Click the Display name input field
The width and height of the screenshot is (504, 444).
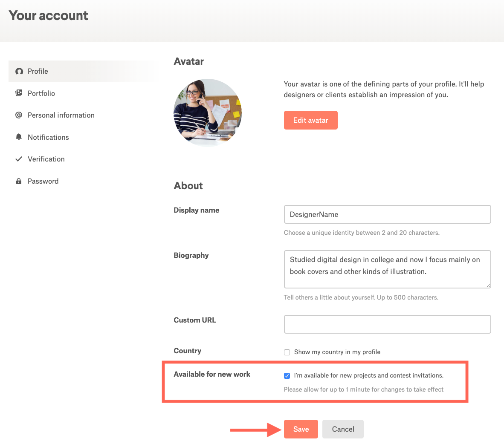click(387, 214)
